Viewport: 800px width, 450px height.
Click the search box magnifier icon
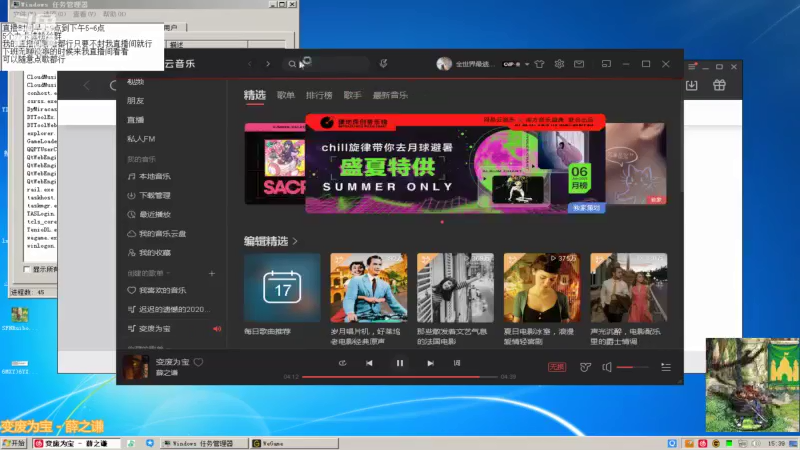[292, 64]
